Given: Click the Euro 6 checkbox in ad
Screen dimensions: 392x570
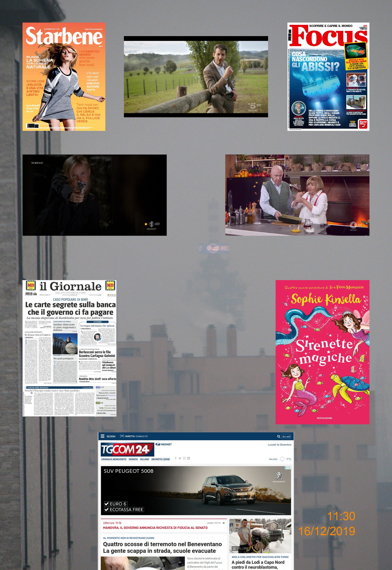Looking at the screenshot, I should pos(107,504).
